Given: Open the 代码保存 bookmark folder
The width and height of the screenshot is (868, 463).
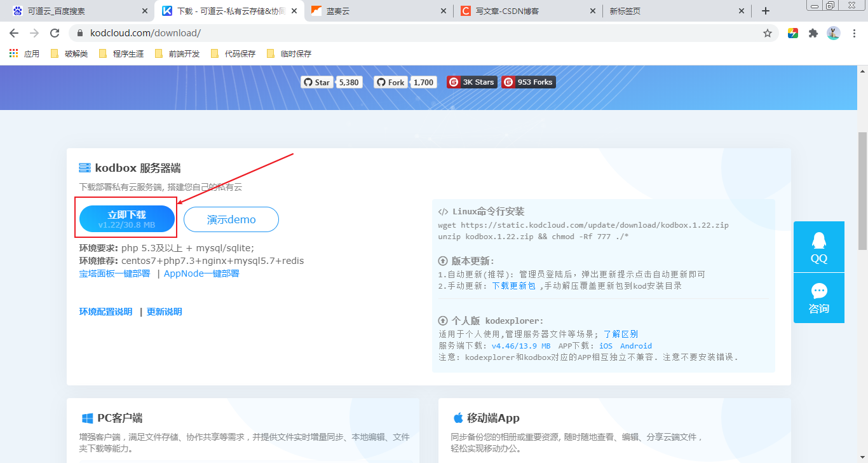Looking at the screenshot, I should click(233, 54).
